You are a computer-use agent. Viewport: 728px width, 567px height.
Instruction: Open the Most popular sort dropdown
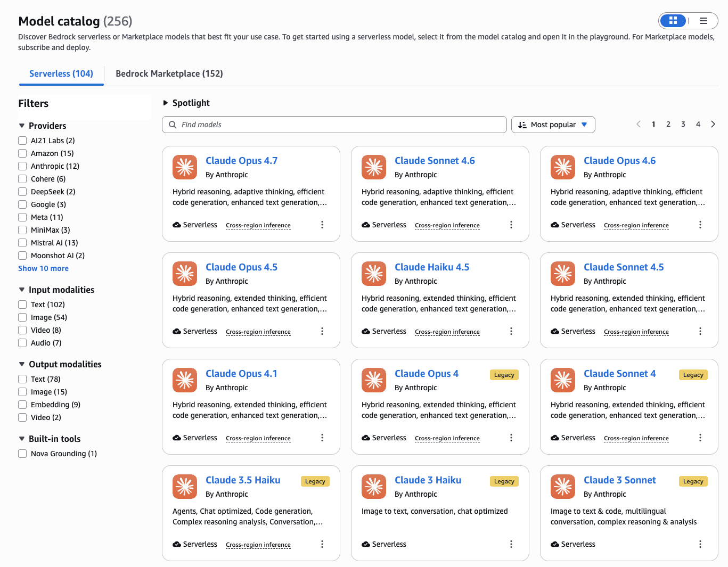click(x=553, y=125)
